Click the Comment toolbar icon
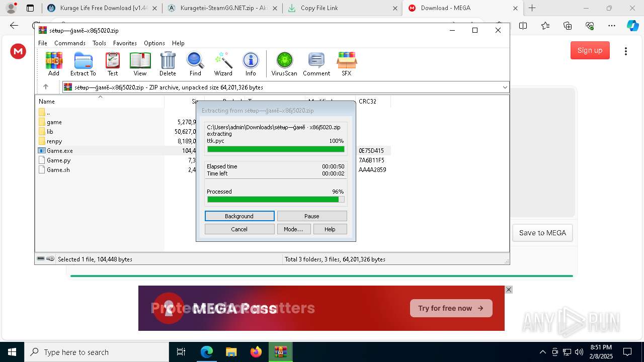 (316, 64)
